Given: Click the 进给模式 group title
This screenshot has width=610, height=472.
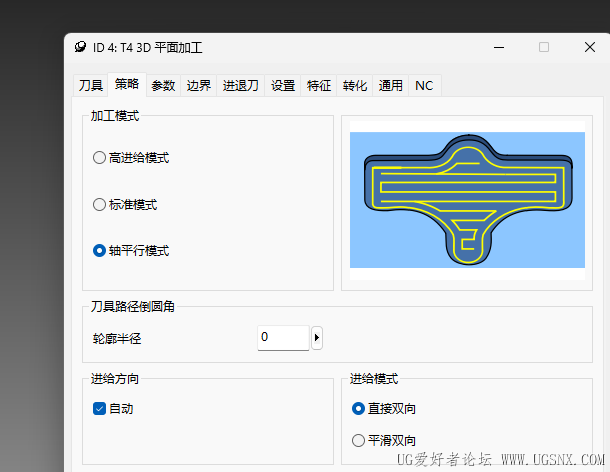Looking at the screenshot, I should 374,379.
